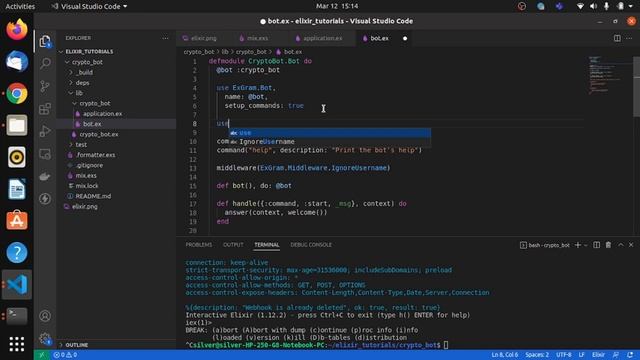The width and height of the screenshot is (640, 360).
Task: Change encoding via UTF-8 in status bar
Action: coord(564,355)
